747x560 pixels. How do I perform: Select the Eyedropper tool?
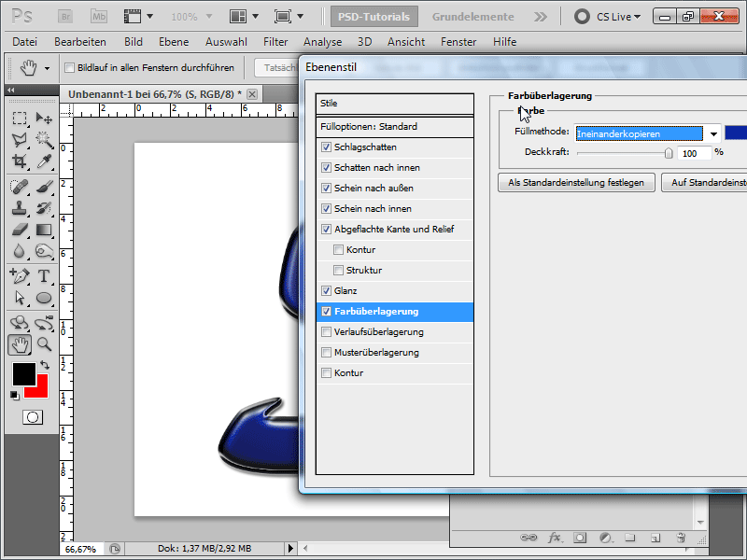pyautogui.click(x=44, y=161)
